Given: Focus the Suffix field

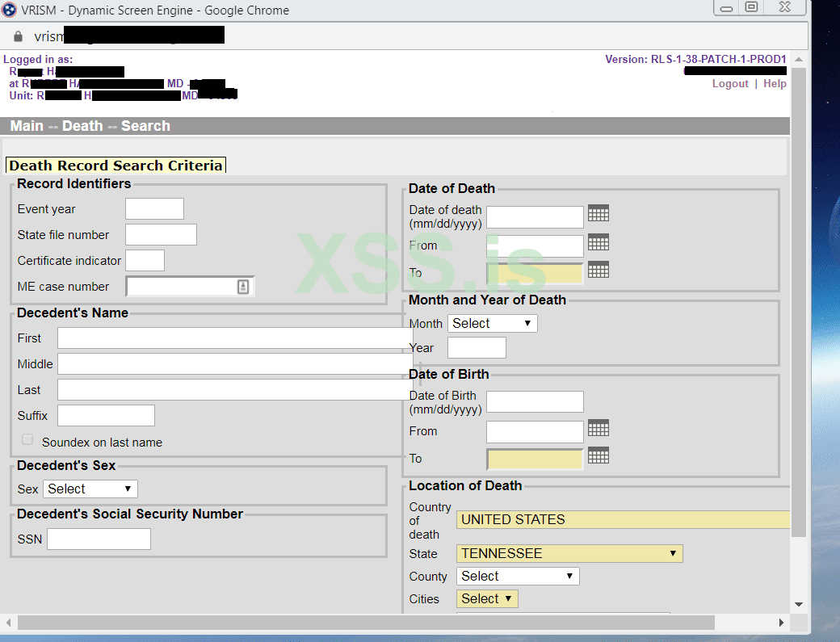Looking at the screenshot, I should click(x=106, y=416).
